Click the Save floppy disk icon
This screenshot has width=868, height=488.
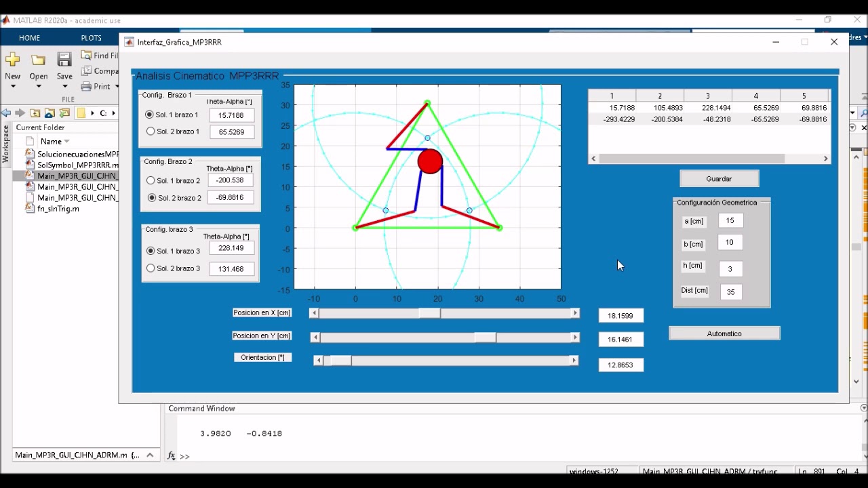[x=64, y=60]
